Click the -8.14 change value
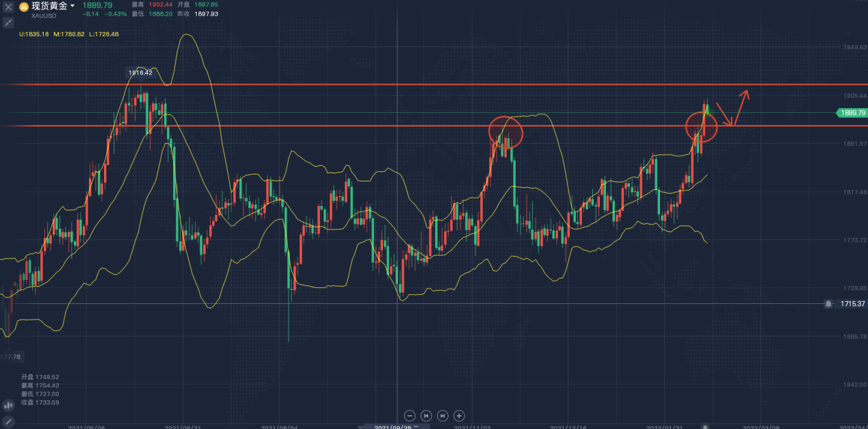Screen dimensions: 868x429 coord(92,14)
